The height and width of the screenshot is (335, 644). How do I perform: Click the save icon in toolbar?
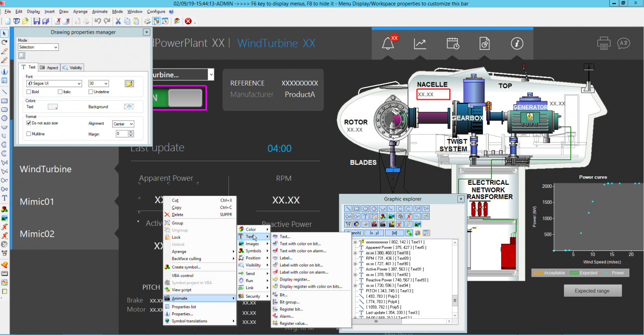36,21
